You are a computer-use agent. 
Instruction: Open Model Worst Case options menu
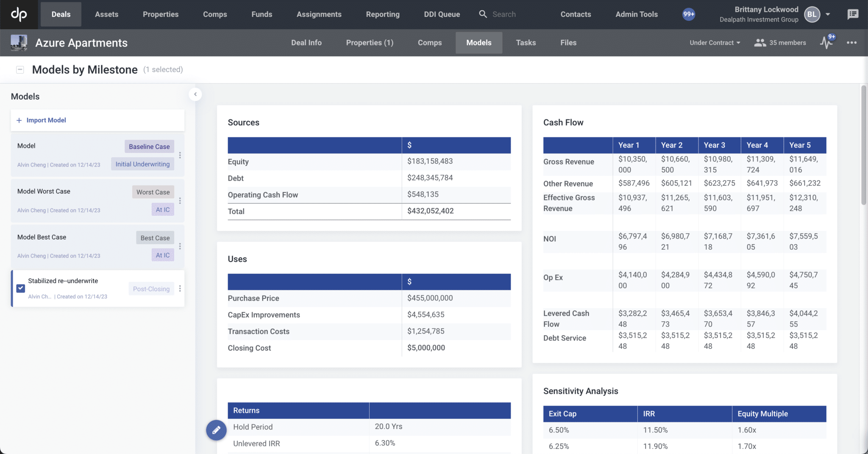click(x=181, y=201)
